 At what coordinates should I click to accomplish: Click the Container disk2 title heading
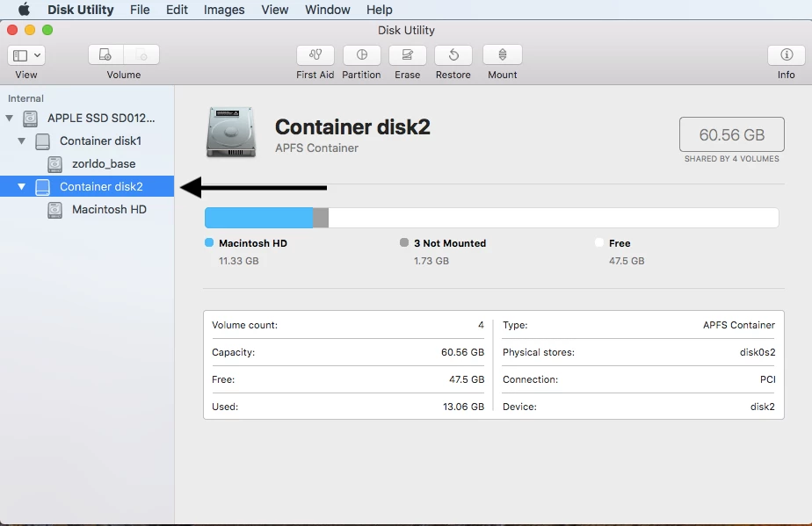coord(352,126)
